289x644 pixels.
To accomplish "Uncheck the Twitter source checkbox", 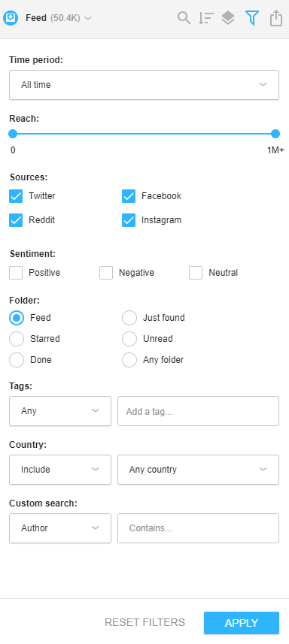I will (x=16, y=196).
